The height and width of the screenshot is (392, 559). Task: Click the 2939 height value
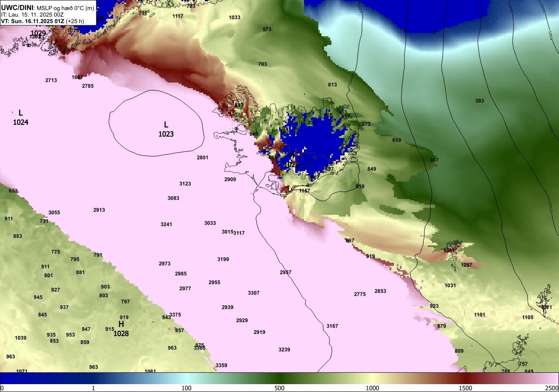228,307
